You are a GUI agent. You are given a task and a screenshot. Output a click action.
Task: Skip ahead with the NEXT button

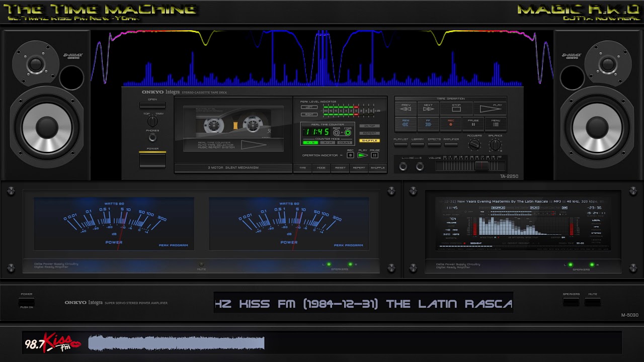coord(428,109)
